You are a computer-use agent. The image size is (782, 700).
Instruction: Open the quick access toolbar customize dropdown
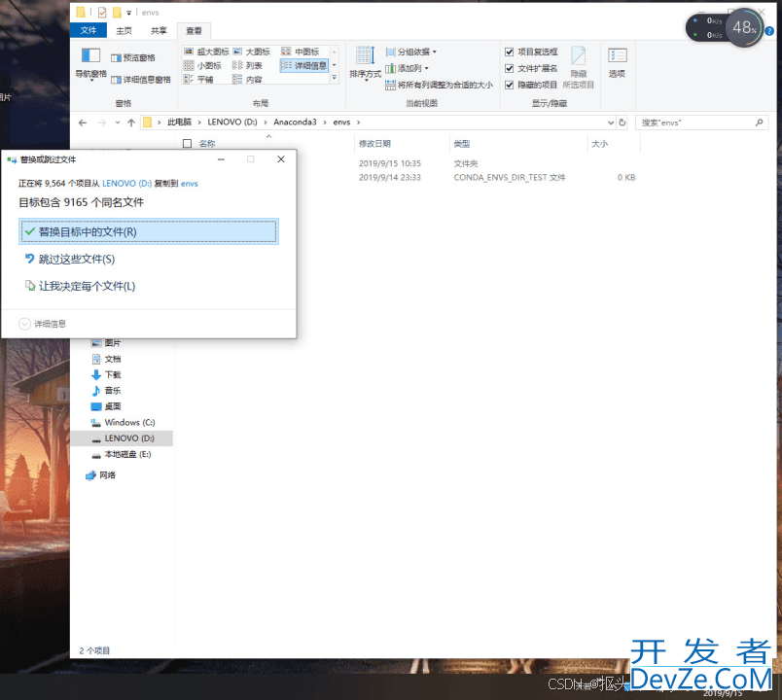(128, 13)
